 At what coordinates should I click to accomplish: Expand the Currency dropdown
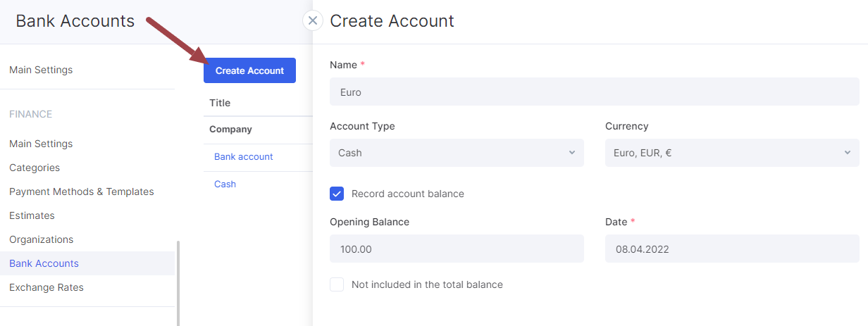point(732,153)
